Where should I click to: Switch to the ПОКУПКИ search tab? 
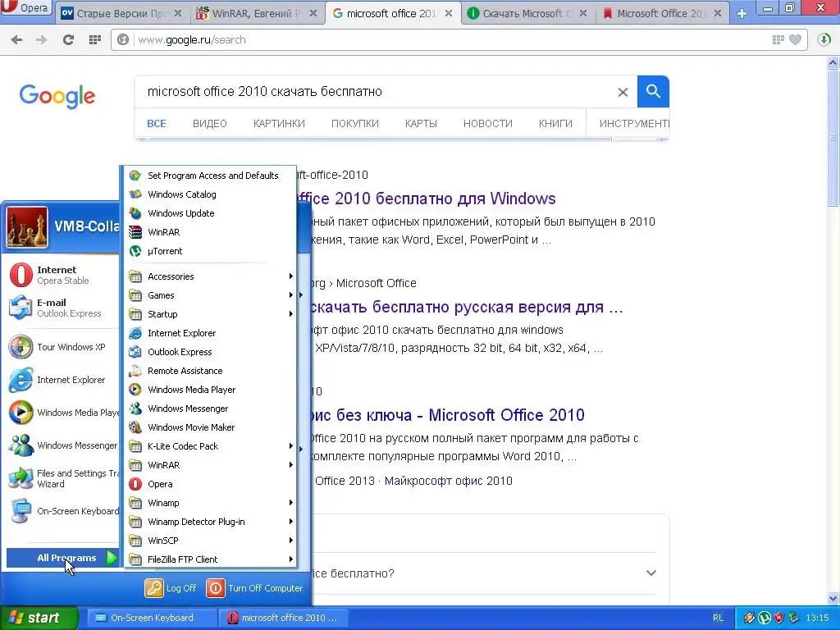click(354, 124)
